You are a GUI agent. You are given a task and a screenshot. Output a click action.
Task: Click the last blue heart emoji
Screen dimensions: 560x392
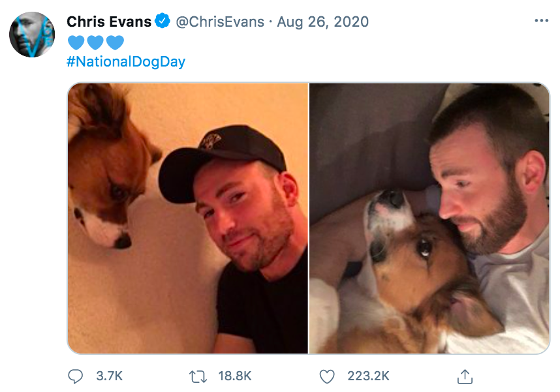click(115, 42)
